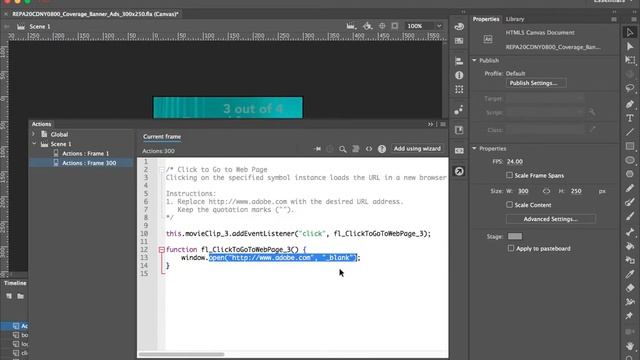
Task: Open Code Snippets from Actions toolbar
Action: pyautogui.click(x=369, y=149)
